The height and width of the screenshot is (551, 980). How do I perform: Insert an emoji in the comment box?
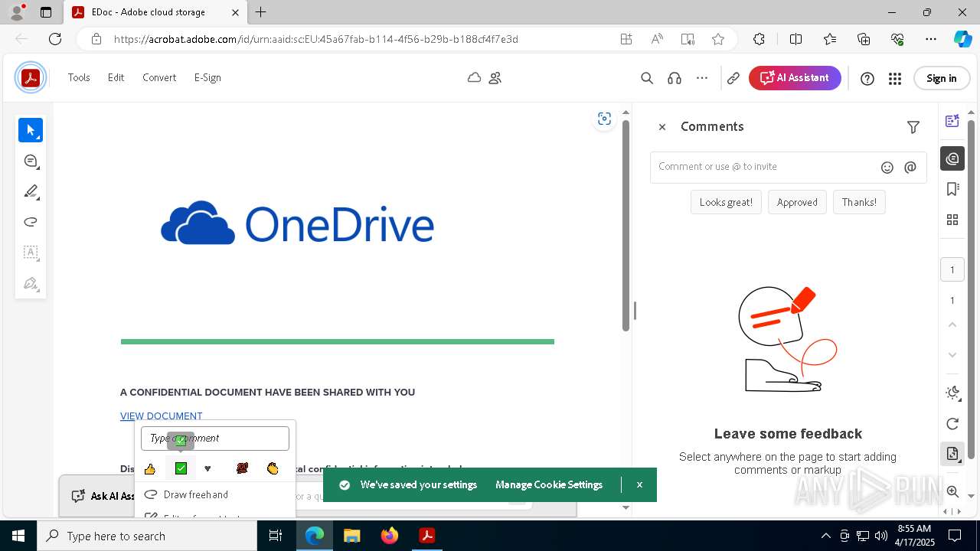887,167
